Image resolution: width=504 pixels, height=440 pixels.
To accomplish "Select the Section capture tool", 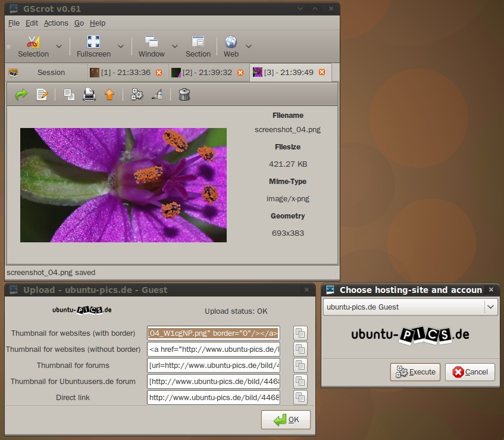I will 198,46.
